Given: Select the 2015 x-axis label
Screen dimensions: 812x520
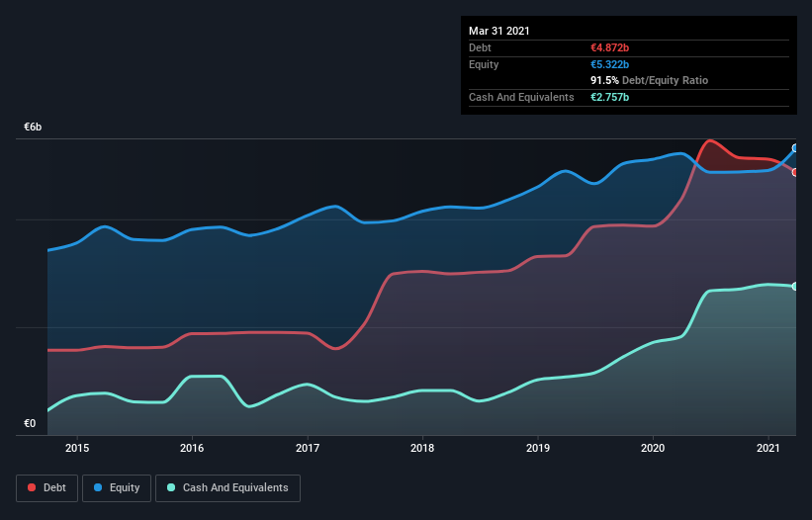Looking at the screenshot, I should pyautogui.click(x=77, y=448).
